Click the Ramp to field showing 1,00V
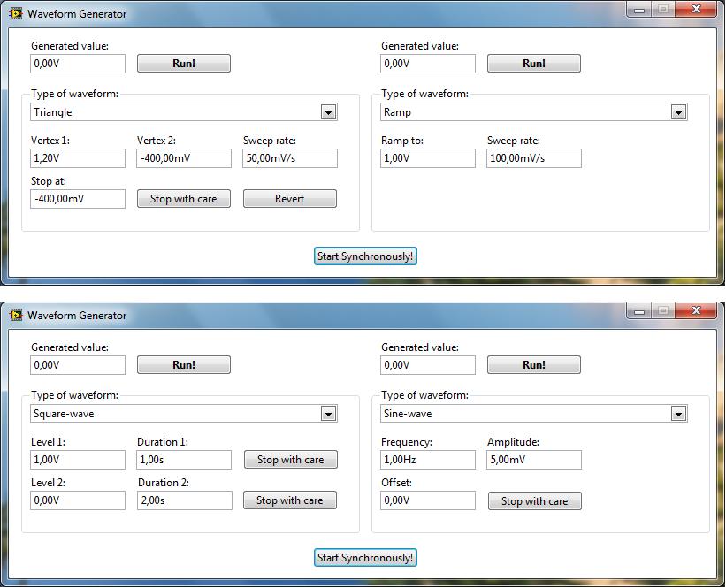 coord(428,158)
